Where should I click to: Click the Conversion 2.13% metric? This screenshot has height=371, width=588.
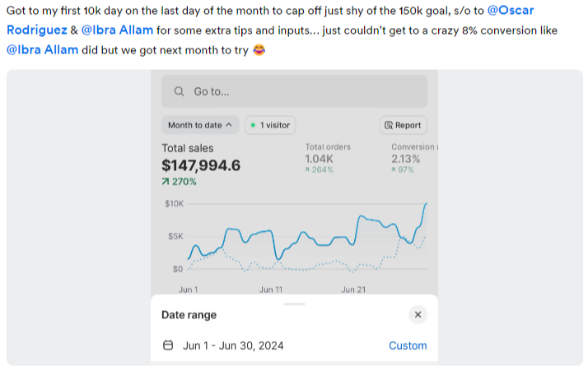click(x=406, y=159)
